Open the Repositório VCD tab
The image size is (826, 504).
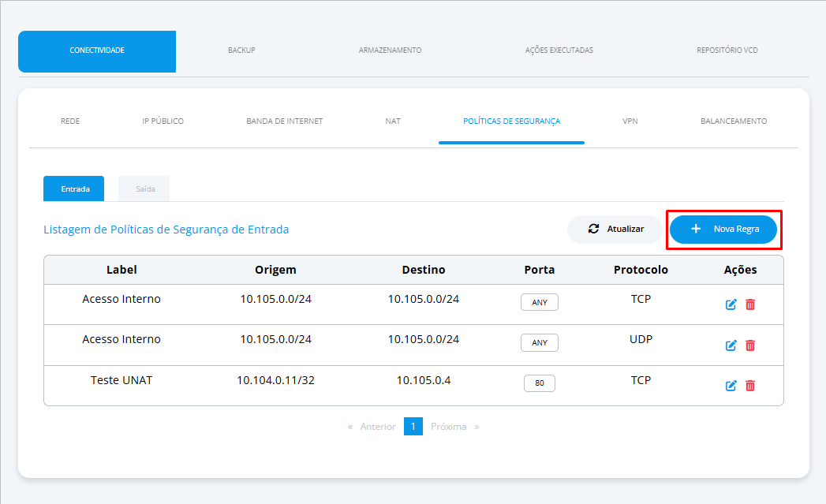727,50
